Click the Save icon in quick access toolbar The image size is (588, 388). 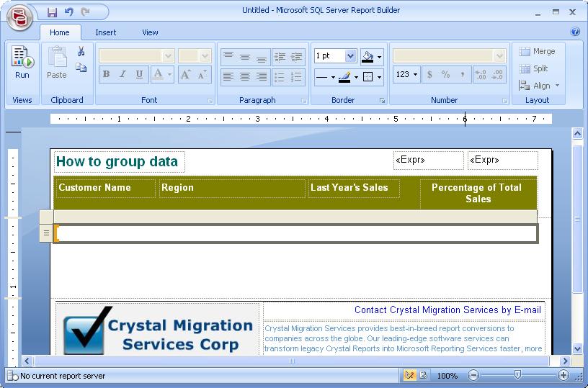pyautogui.click(x=52, y=12)
